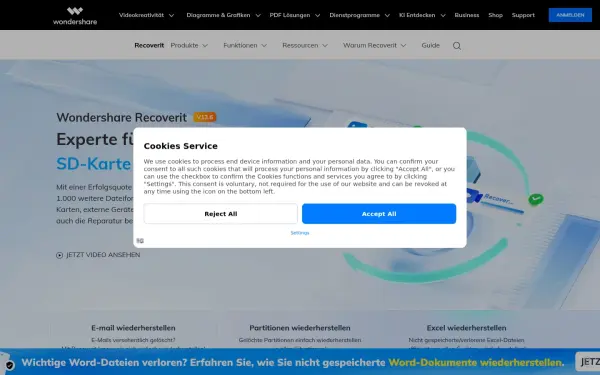Open the search magnifier icon
This screenshot has height=375, width=600.
(457, 46)
